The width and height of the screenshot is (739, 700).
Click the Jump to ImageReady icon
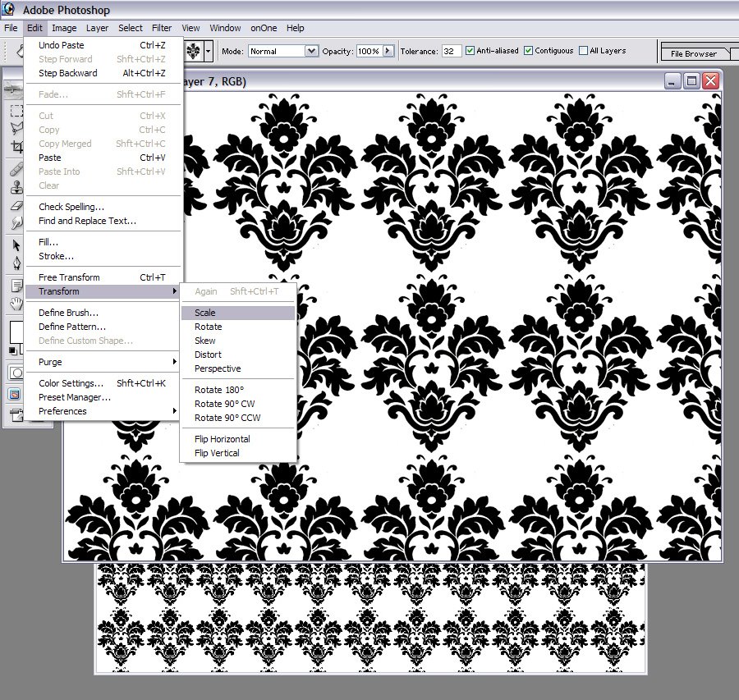(16, 415)
